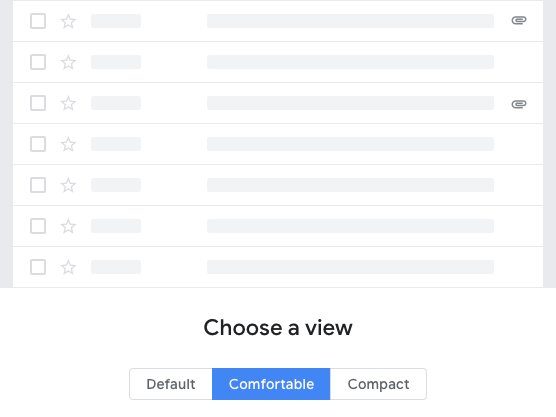Screen dimensions: 556x417
Task: Select the Default view option
Action: click(x=171, y=384)
